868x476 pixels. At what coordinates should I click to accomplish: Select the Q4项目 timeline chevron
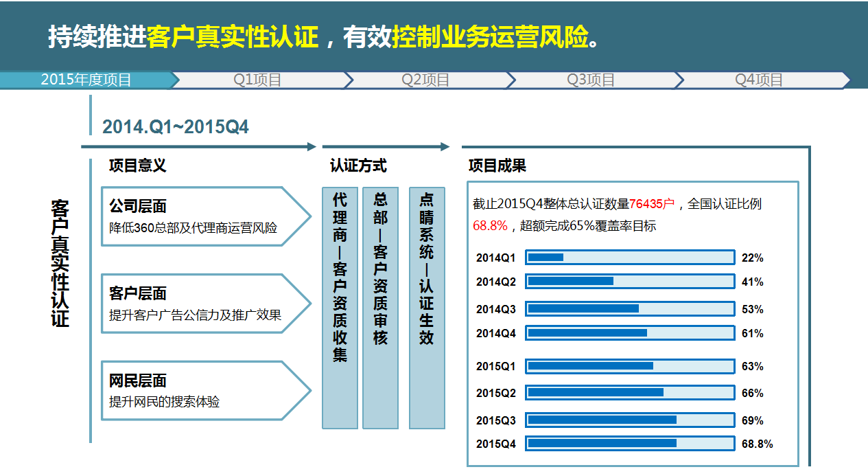pyautogui.click(x=758, y=80)
